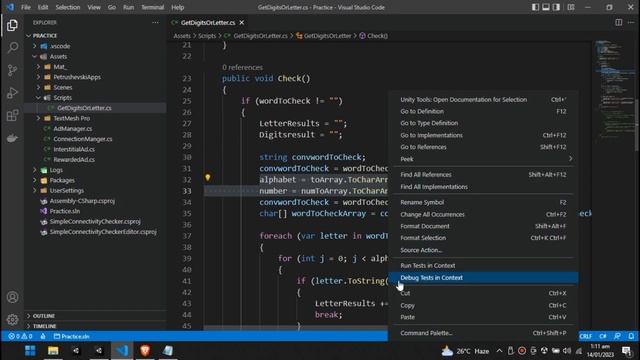Open the Manage gear icon
This screenshot has width=640, height=360.
click(x=12, y=319)
